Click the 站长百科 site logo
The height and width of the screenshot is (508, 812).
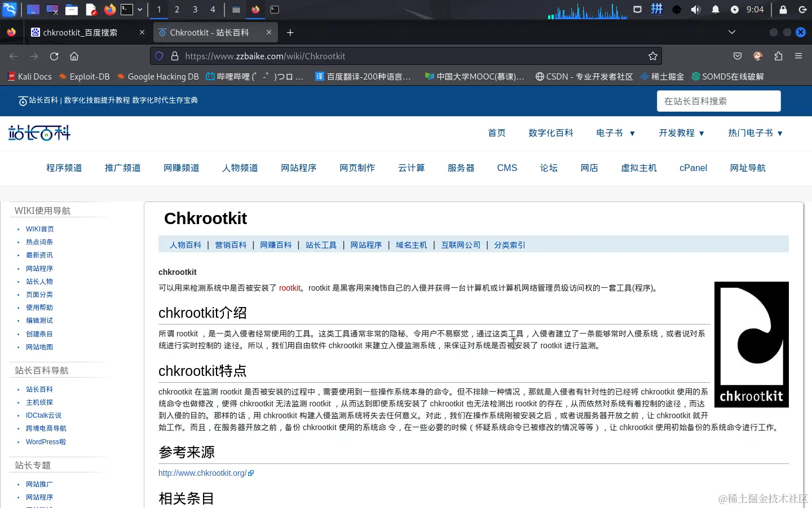click(x=39, y=133)
